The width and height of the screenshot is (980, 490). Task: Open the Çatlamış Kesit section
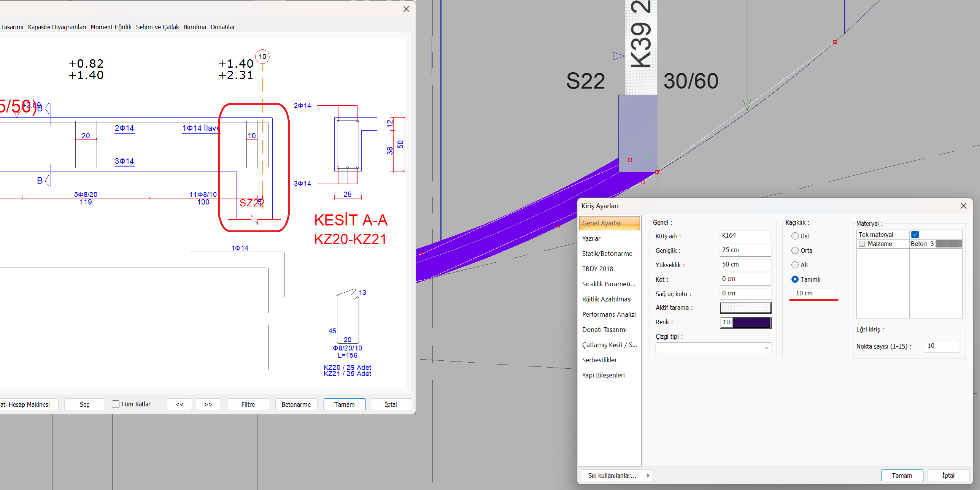[609, 345]
